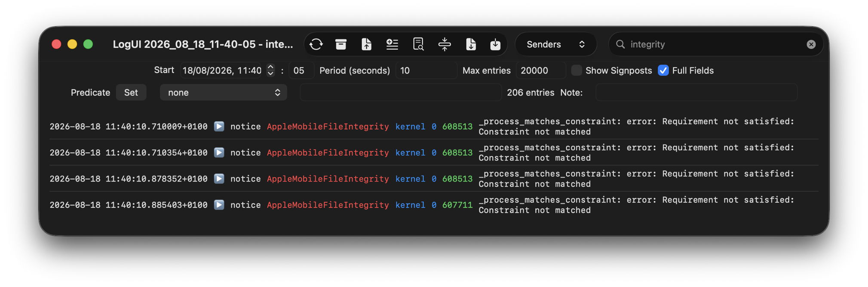This screenshot has width=868, height=287.
Task: Click the refresh log circular arrows icon
Action: [316, 44]
